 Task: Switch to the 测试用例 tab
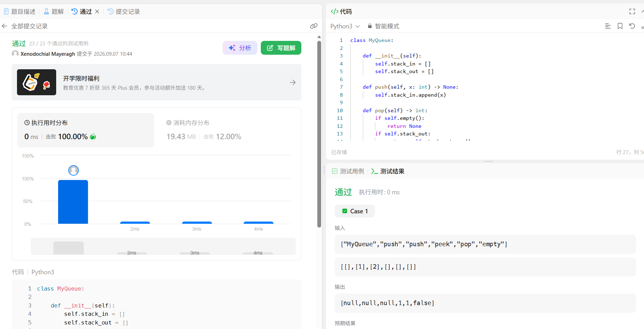click(x=348, y=171)
